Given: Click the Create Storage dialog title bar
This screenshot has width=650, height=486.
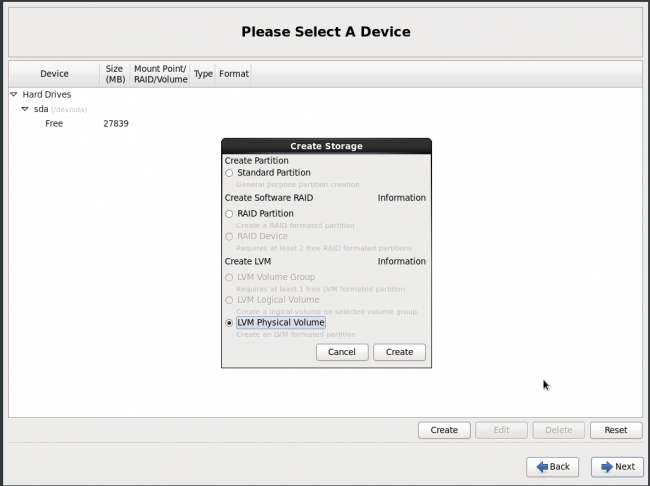Looking at the screenshot, I should coord(326,146).
